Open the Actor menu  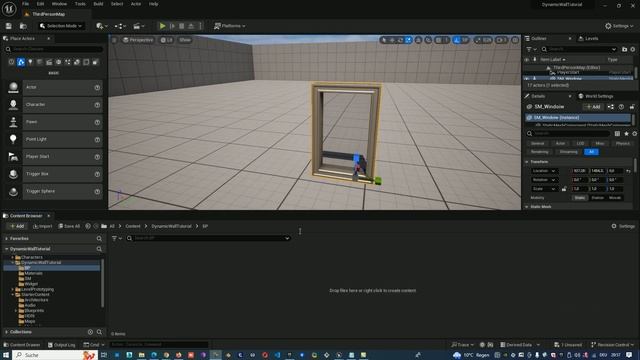(x=136, y=4)
